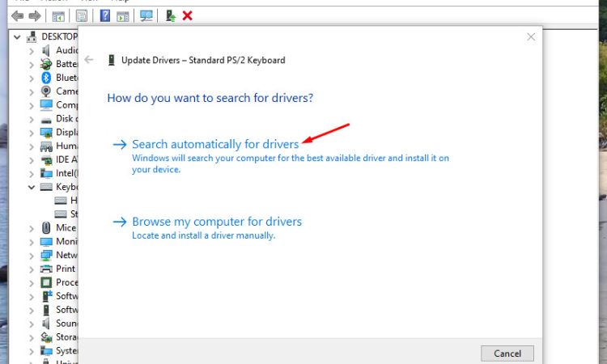This screenshot has width=607, height=364.
Task: Expand the Mice category chevron
Action: tap(32, 229)
